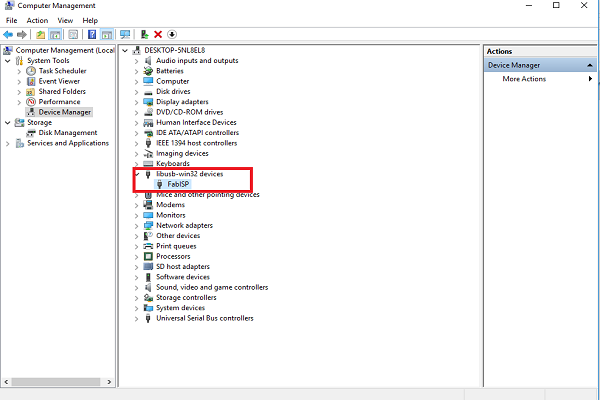Image resolution: width=600 pixels, height=400 pixels.
Task: Open the Action menu
Action: (x=37, y=21)
